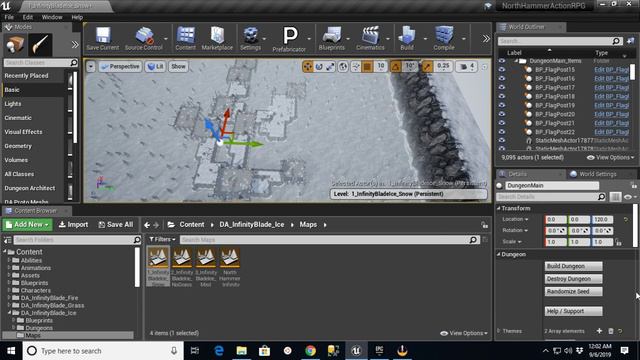Select the Place mode icon

tap(15, 44)
